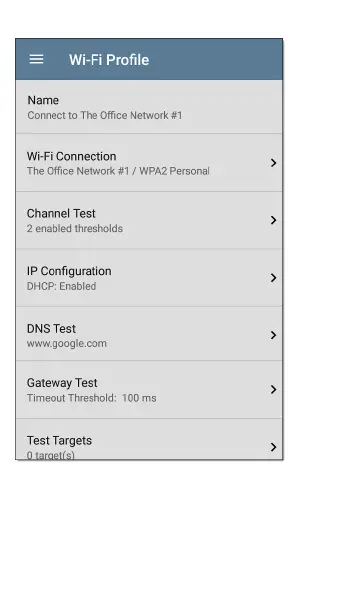
Task: Open the Gateway Test label
Action: pos(62,383)
